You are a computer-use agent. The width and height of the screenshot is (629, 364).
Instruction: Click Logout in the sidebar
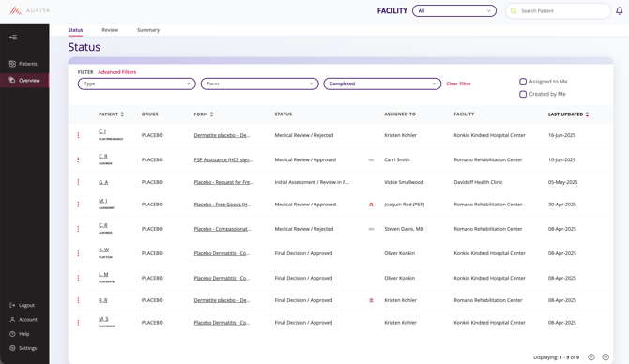point(23,305)
